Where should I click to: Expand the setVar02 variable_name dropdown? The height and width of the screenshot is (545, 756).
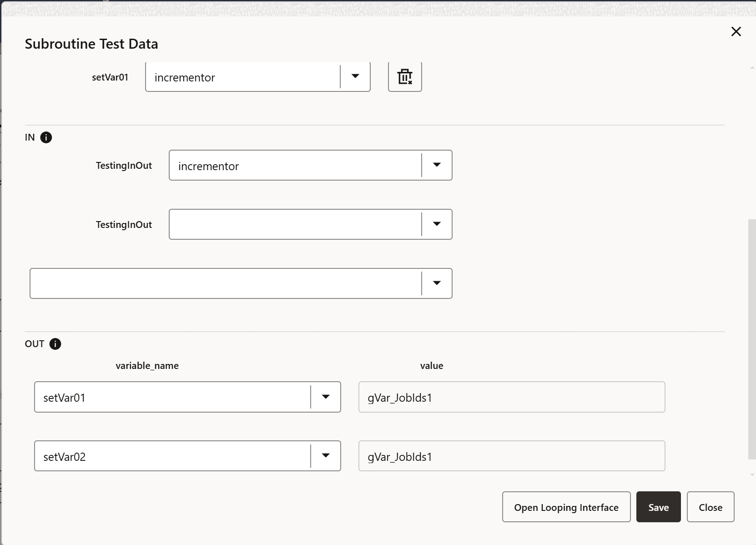click(325, 456)
